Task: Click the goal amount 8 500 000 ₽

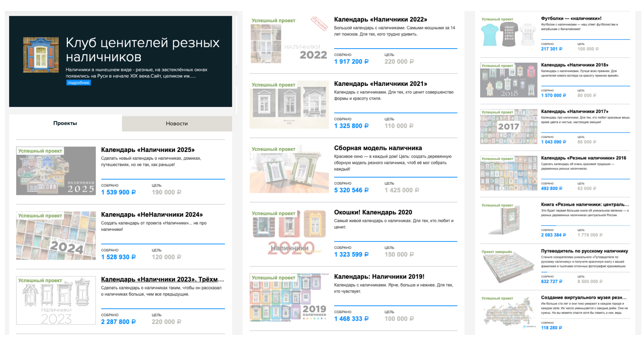Action: click(590, 281)
